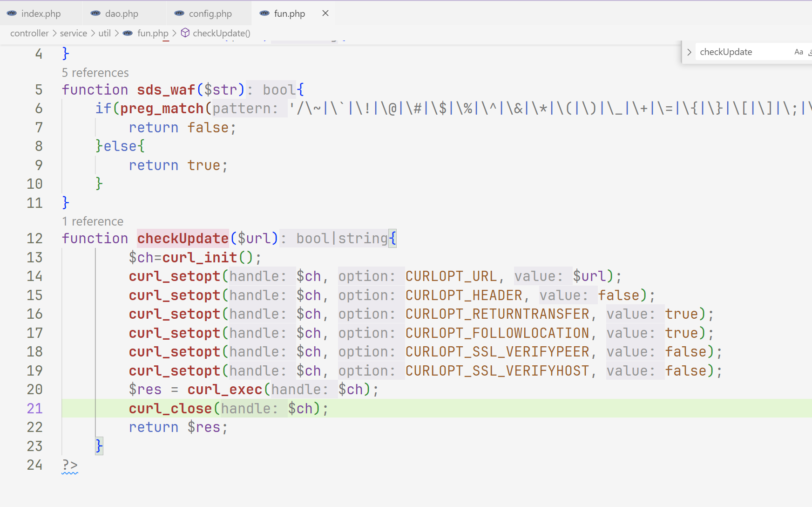Image resolution: width=812 pixels, height=507 pixels.
Task: Click the $url parameter of checkUpdate
Action: tap(254, 239)
